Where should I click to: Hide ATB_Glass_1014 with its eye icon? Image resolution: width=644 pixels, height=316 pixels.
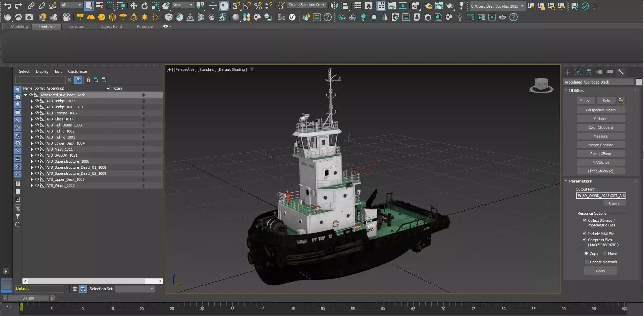click(x=37, y=119)
